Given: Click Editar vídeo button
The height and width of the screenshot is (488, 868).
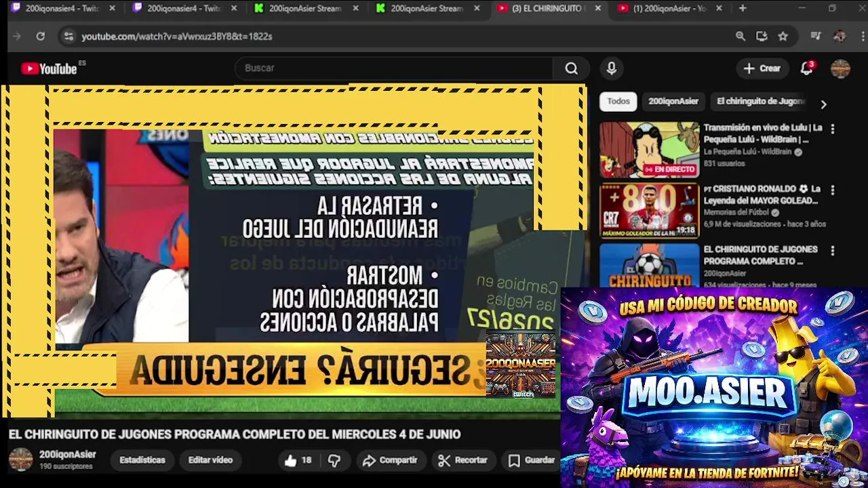Looking at the screenshot, I should [x=210, y=460].
